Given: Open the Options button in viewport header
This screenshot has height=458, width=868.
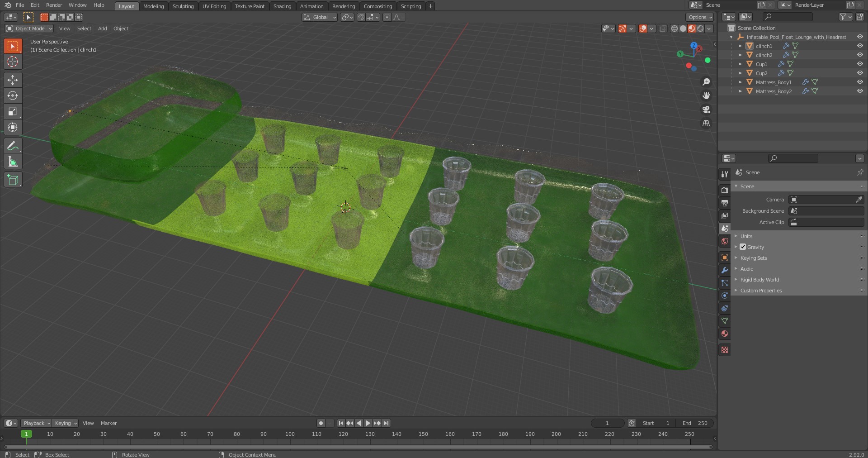Looking at the screenshot, I should coord(700,17).
